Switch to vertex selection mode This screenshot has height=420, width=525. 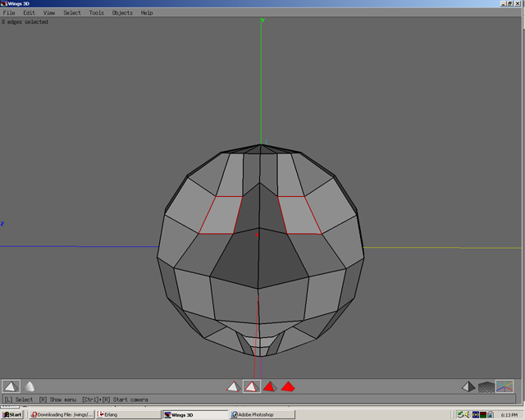point(233,386)
